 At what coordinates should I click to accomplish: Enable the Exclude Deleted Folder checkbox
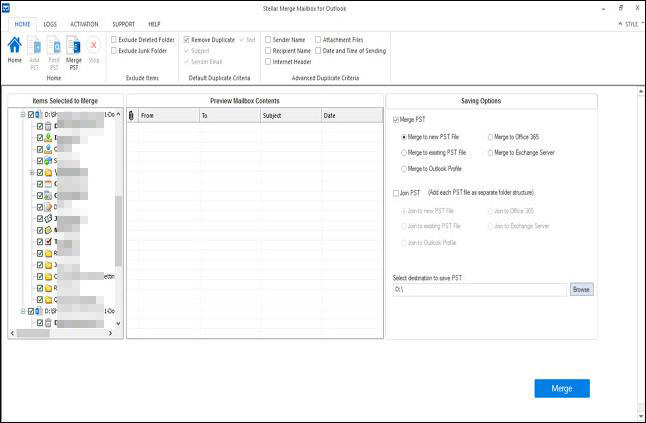[x=114, y=39]
